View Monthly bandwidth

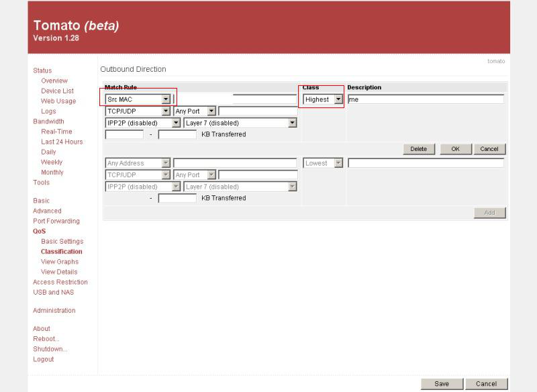(x=52, y=173)
